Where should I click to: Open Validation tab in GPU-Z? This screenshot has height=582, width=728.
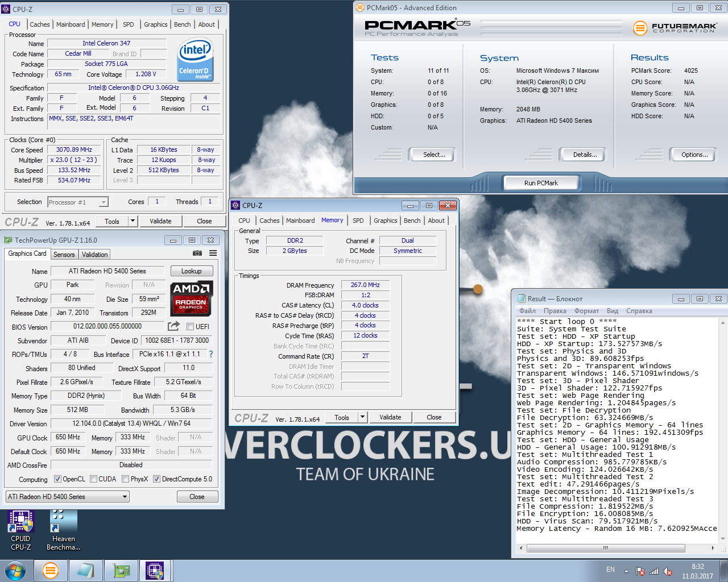94,255
